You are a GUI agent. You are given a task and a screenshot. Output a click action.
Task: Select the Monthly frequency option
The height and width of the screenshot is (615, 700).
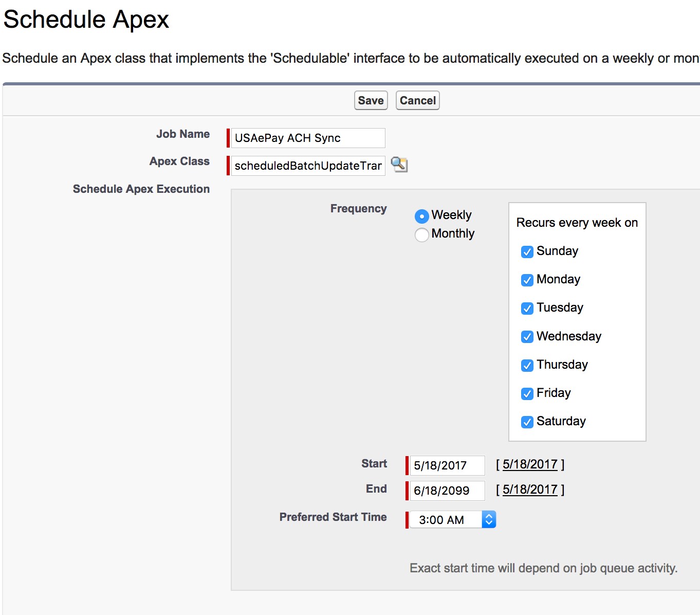point(421,234)
